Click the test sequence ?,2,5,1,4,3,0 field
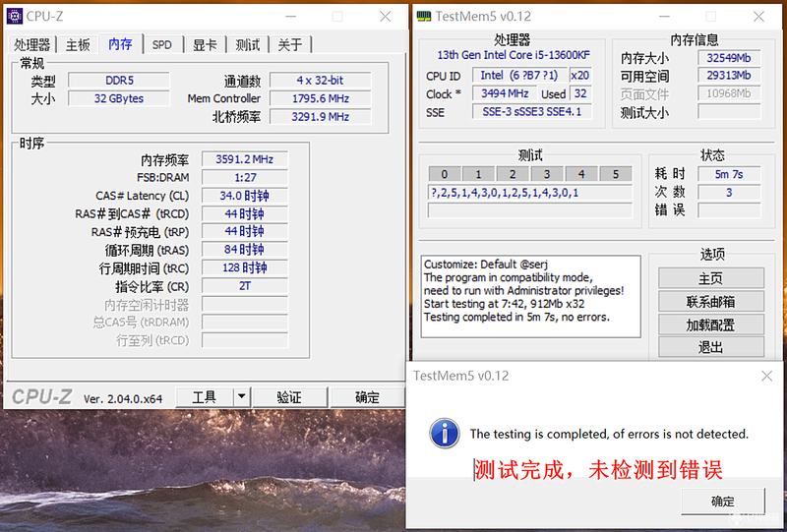Viewport: 787px width, 532px height. point(530,193)
